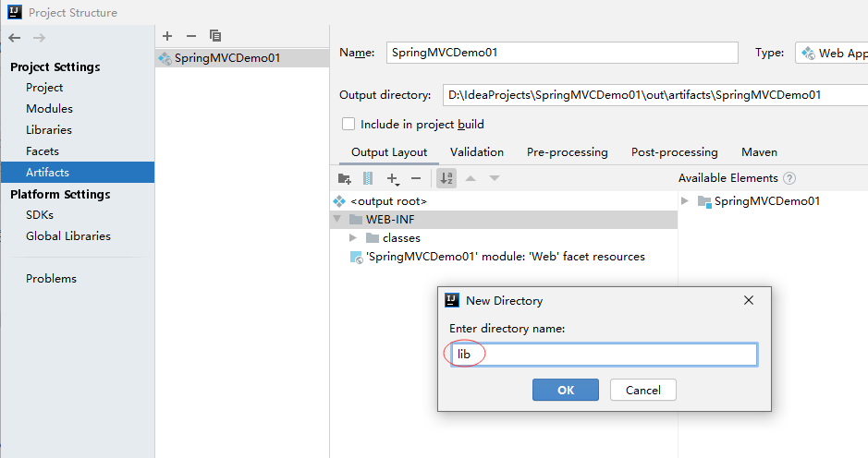Copy the selected artifact
Screen dimensions: 868x458
click(215, 36)
